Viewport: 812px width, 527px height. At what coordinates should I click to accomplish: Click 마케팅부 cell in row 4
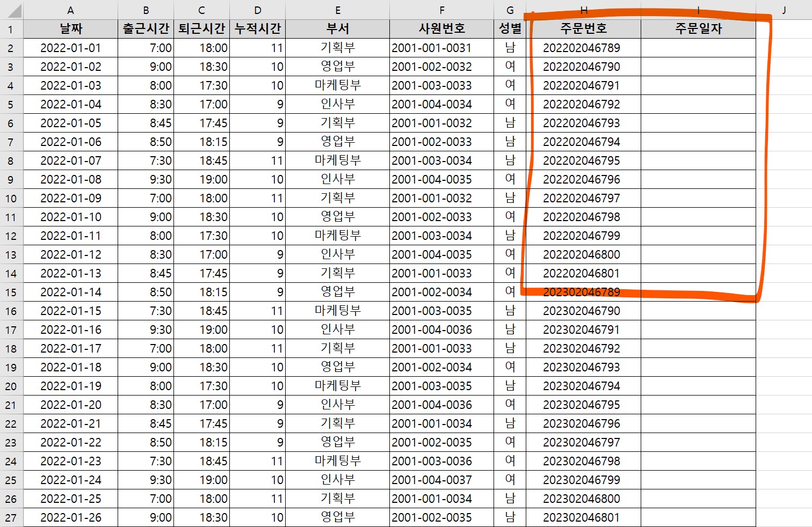[338, 86]
